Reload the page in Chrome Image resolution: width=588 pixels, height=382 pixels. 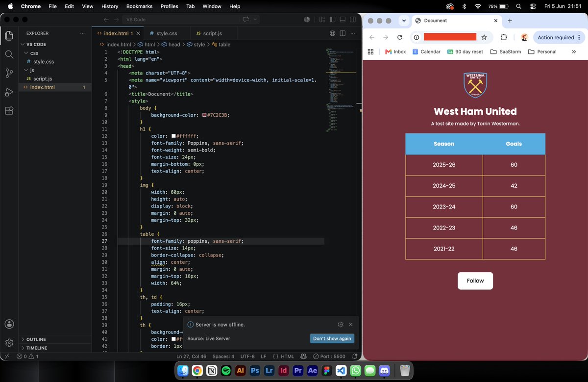tap(400, 37)
